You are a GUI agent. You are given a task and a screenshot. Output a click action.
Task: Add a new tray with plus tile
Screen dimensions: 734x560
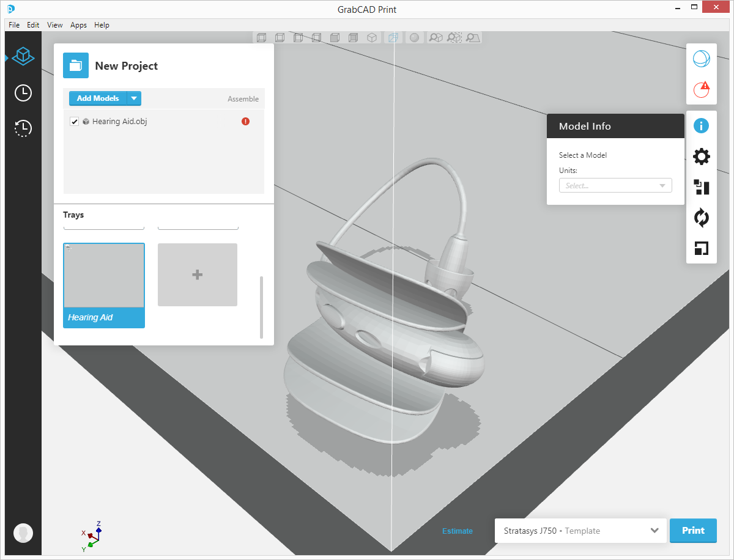click(198, 275)
